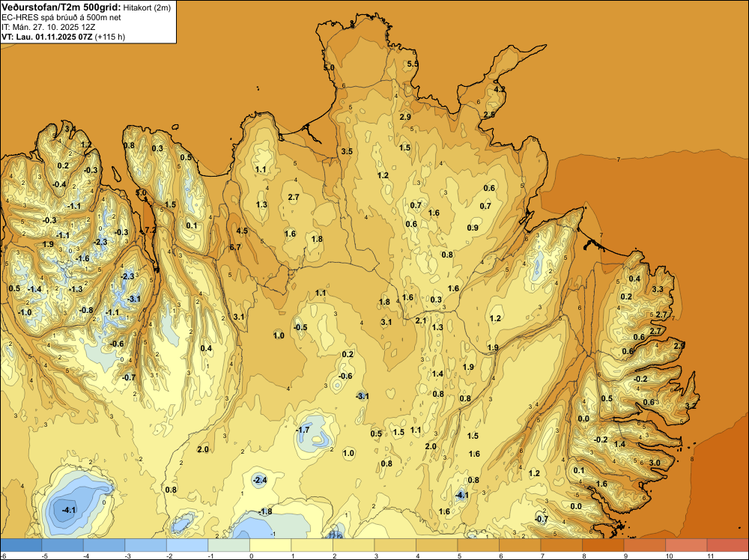
Task: Click the legend color swatch between -5 and -4
Action: click(63, 545)
